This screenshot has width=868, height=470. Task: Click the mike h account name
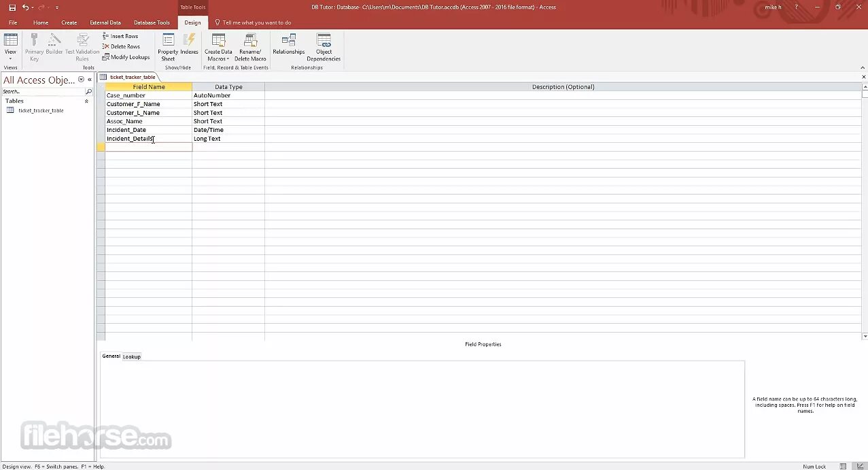point(773,7)
